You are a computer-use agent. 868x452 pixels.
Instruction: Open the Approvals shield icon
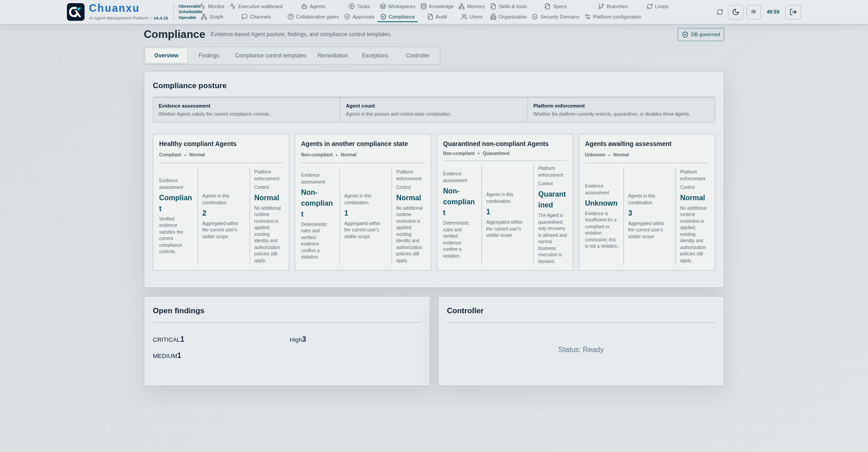[x=347, y=17]
